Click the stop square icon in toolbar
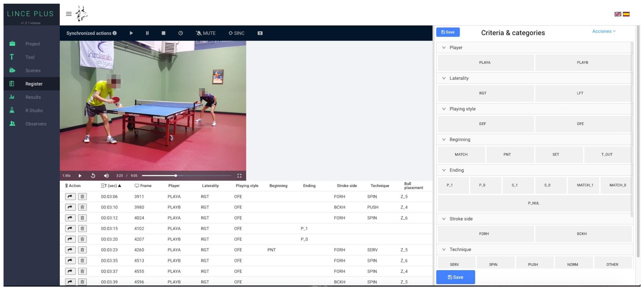This screenshot has width=644, height=289. (163, 33)
